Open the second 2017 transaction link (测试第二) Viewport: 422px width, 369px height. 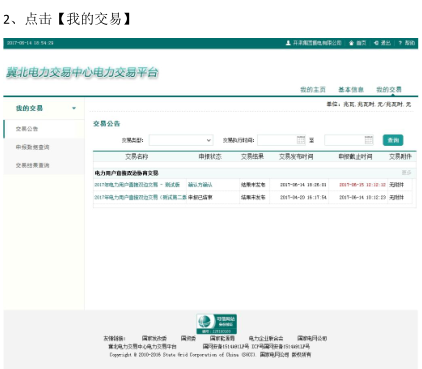coord(140,197)
